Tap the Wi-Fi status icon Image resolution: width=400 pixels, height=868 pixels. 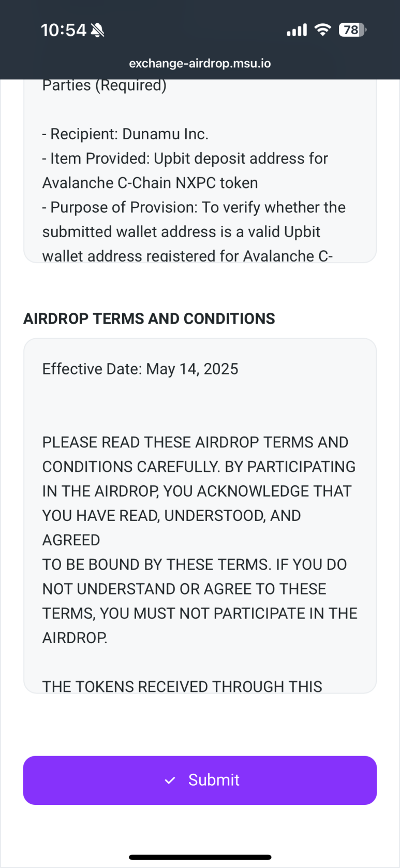coord(323,30)
